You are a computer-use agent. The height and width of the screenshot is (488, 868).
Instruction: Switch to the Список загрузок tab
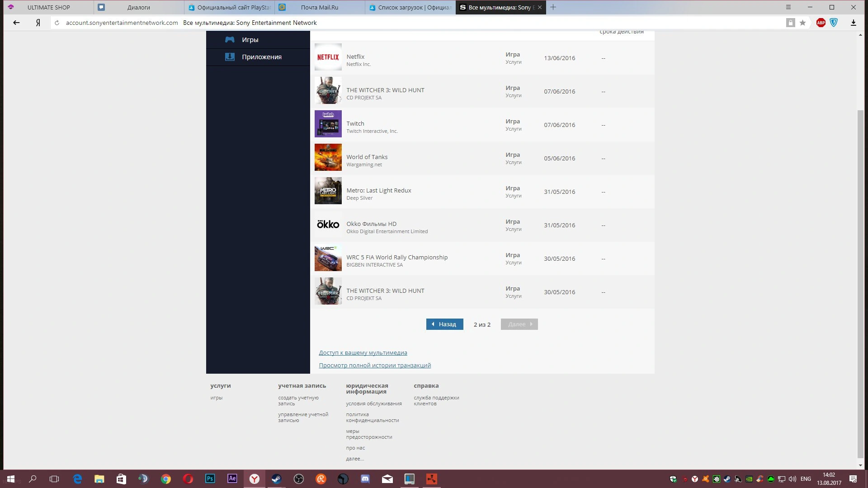(x=410, y=7)
